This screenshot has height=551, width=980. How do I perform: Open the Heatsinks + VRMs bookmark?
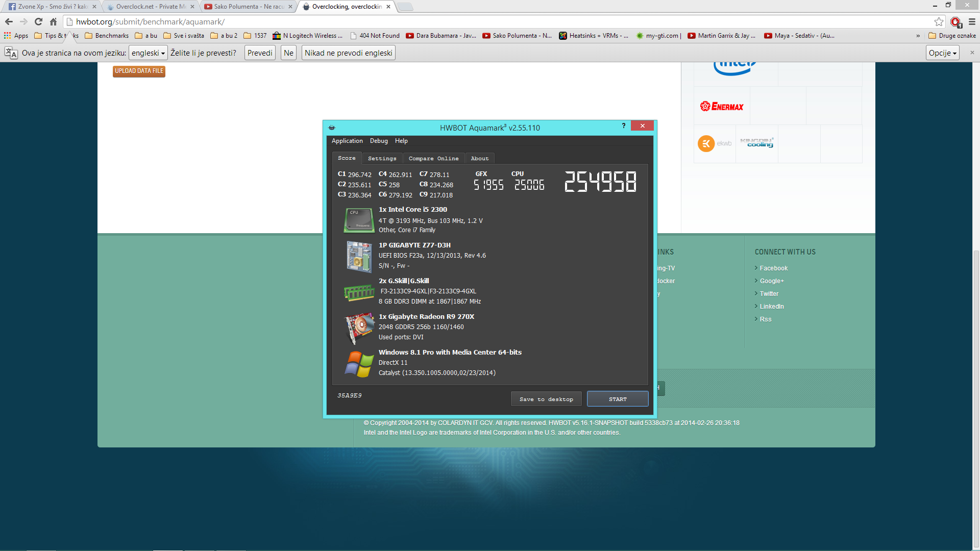coord(594,36)
